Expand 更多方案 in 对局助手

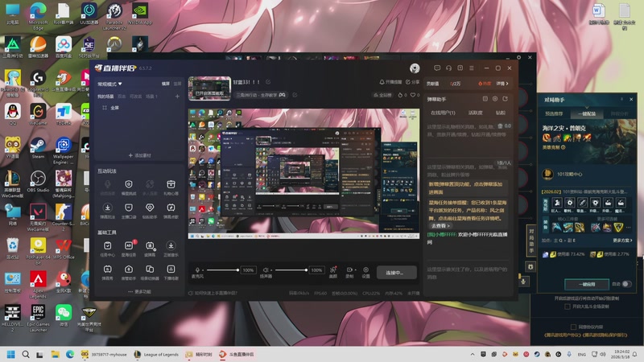coord(622,241)
